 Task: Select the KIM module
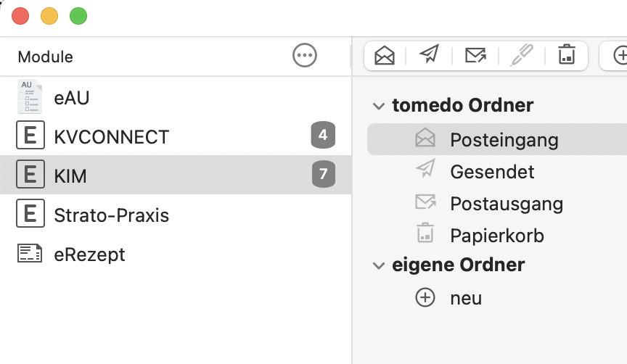tap(176, 175)
